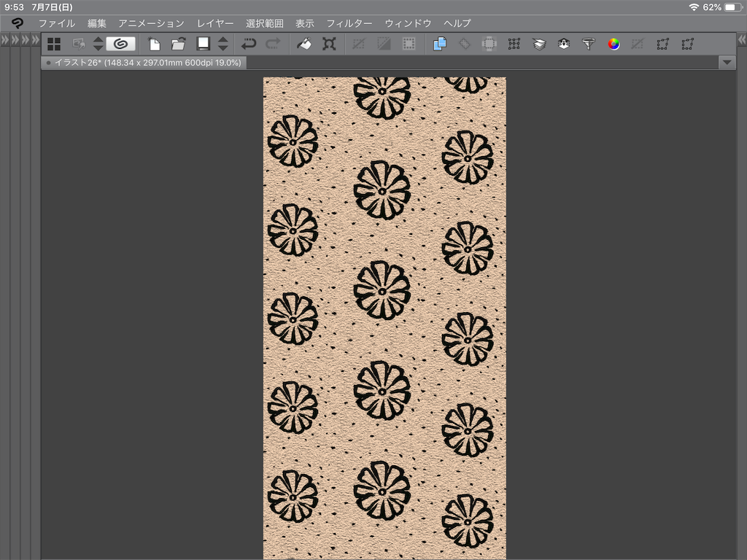Open the filter funnel icon

[588, 44]
